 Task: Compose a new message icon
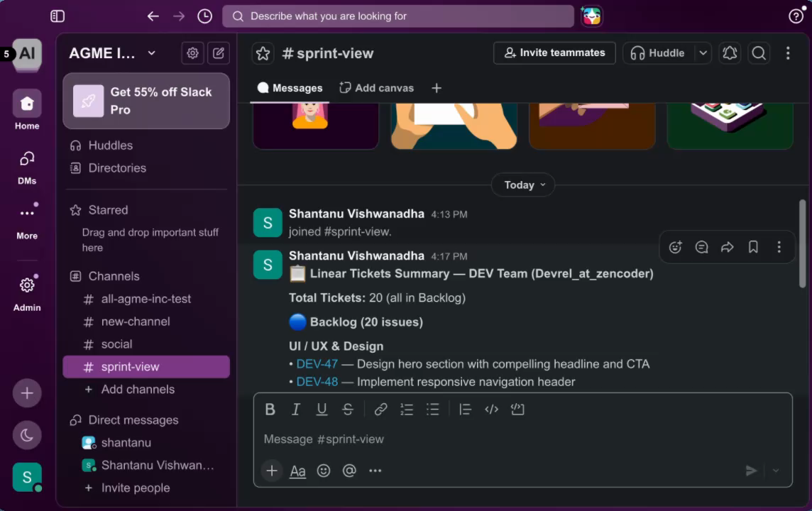(x=219, y=53)
